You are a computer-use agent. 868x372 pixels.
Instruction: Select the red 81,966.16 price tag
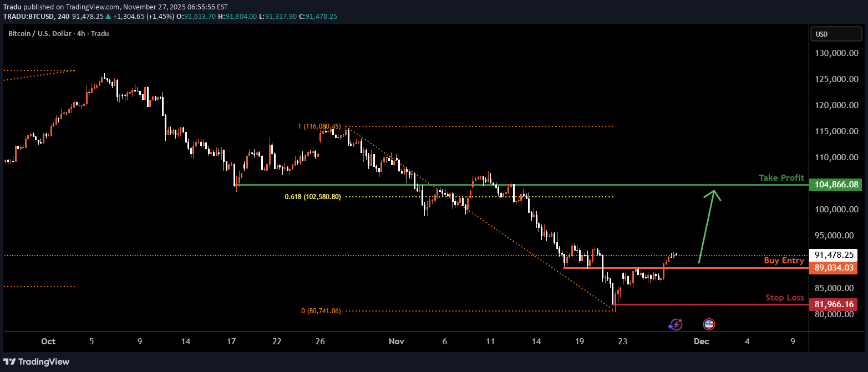pyautogui.click(x=834, y=304)
